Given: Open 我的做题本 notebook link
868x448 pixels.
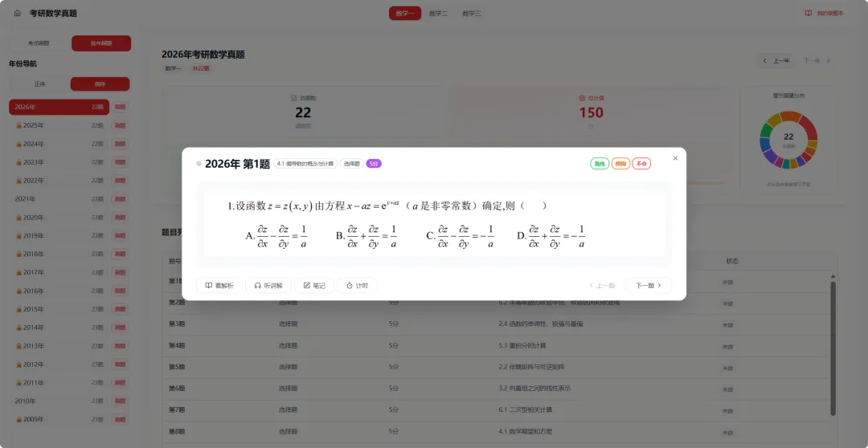Looking at the screenshot, I should (825, 14).
